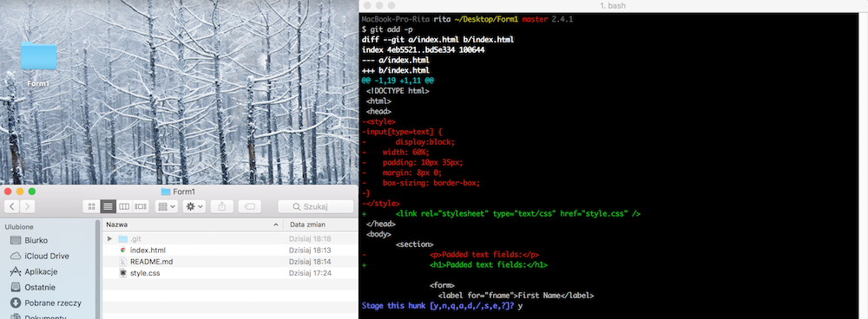Switch Finder to Cover Flow view
The height and width of the screenshot is (319, 868).
tap(141, 206)
